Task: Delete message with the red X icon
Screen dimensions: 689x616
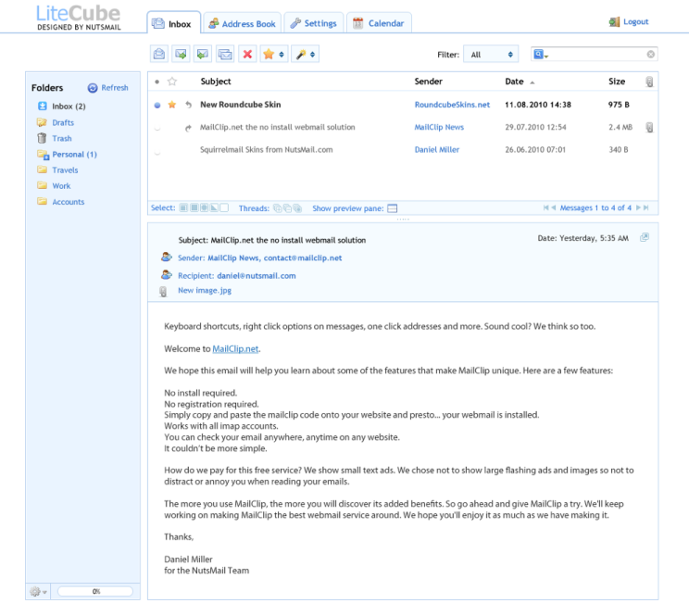Action: click(x=247, y=54)
